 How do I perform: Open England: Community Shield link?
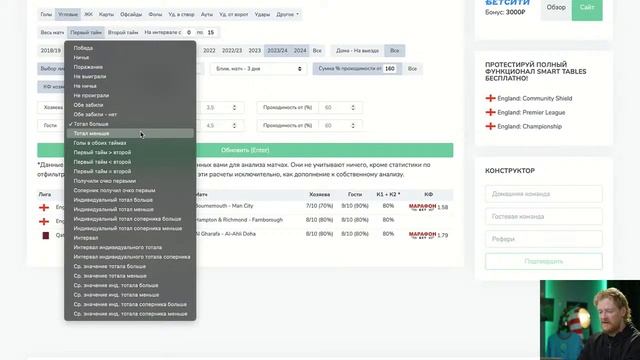click(x=535, y=98)
